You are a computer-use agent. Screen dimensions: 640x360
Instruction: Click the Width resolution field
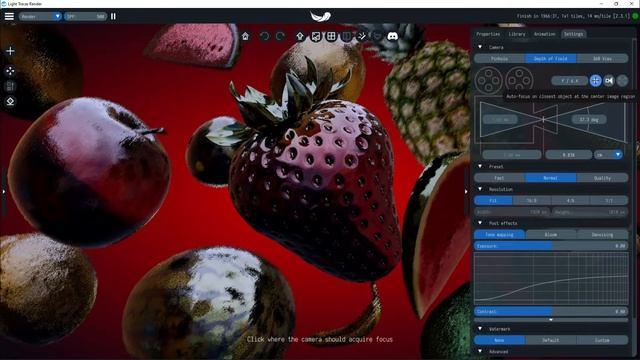(512, 212)
